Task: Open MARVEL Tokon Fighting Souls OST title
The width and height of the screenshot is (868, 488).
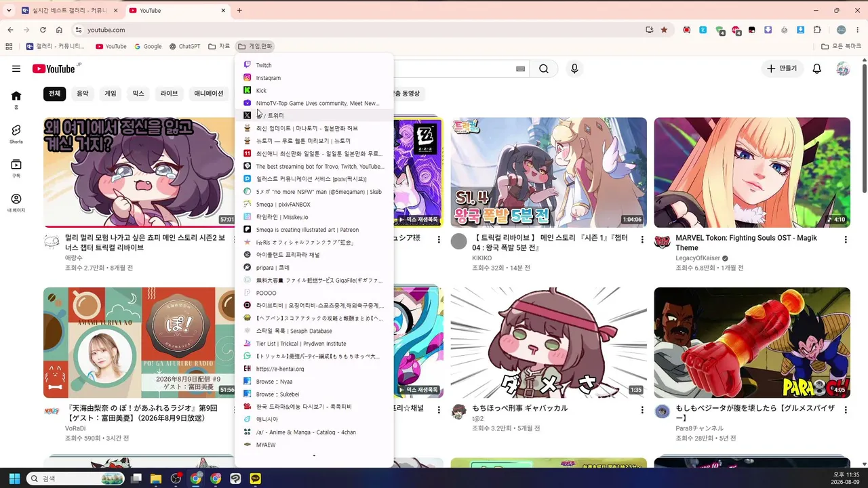Action: (746, 243)
